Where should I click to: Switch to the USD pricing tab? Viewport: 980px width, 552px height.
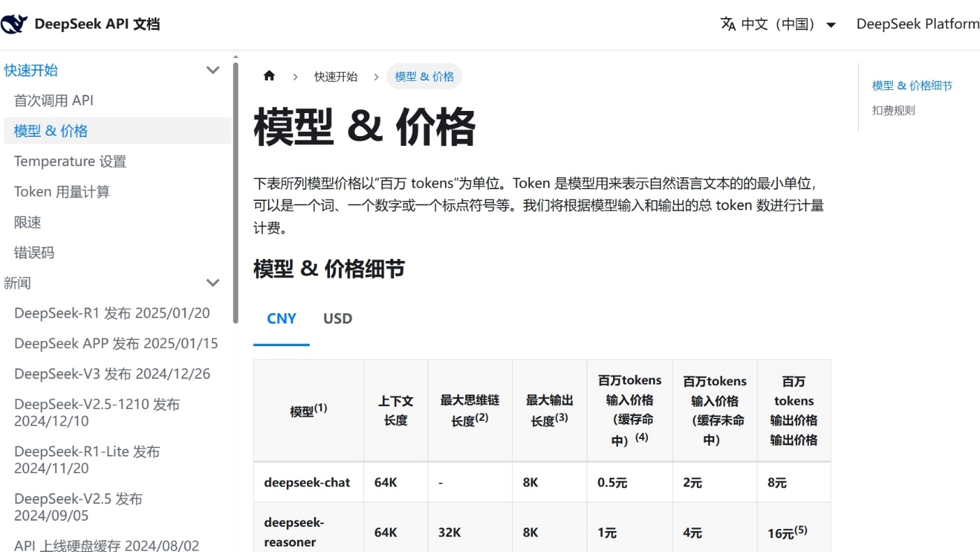[338, 318]
